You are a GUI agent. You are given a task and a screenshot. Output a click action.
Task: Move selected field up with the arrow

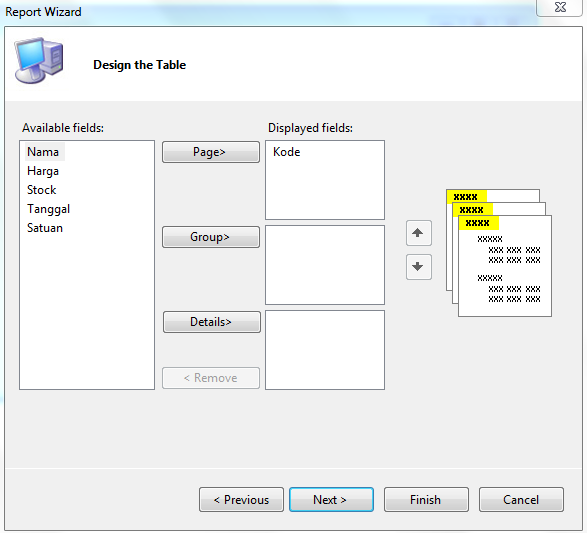pos(419,233)
